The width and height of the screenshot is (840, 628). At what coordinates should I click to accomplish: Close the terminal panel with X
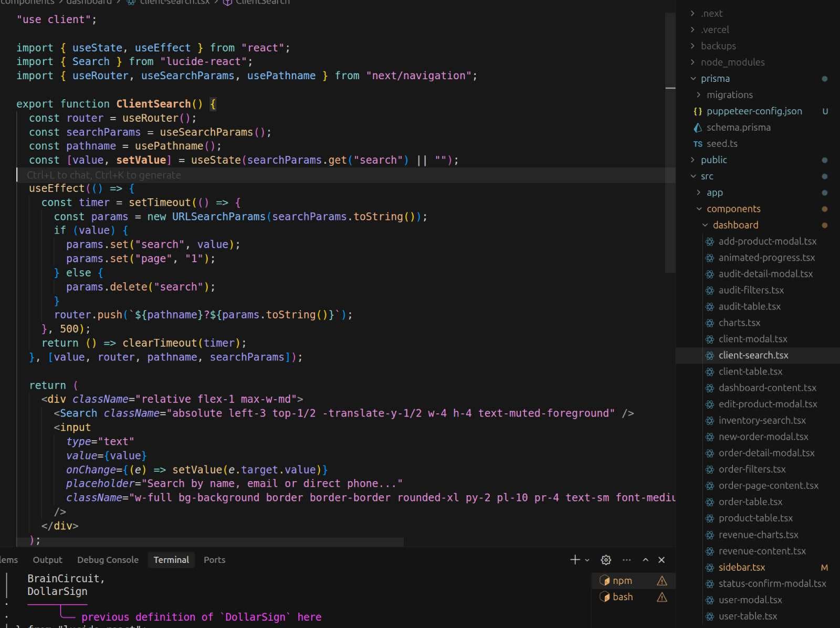661,560
